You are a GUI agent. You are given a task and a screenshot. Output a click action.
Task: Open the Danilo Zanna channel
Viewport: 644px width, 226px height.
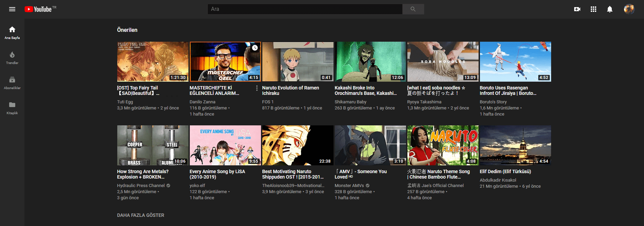202,102
